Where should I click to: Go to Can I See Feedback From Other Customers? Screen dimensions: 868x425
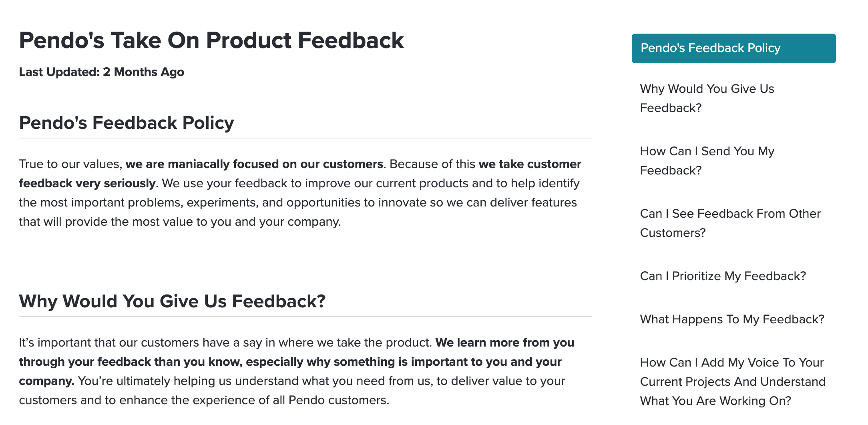[730, 223]
